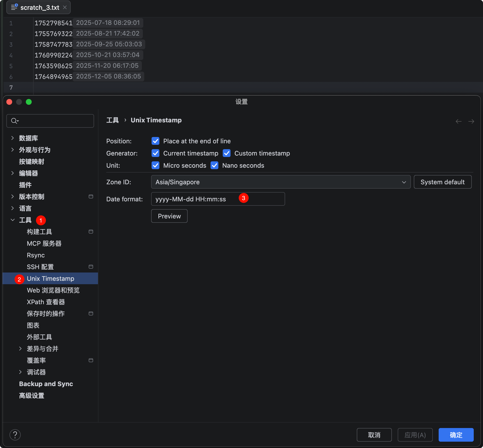Viewport: 483px width, 448px height.
Task: Click project-level icon next to 版本控制
Action: [x=91, y=196]
